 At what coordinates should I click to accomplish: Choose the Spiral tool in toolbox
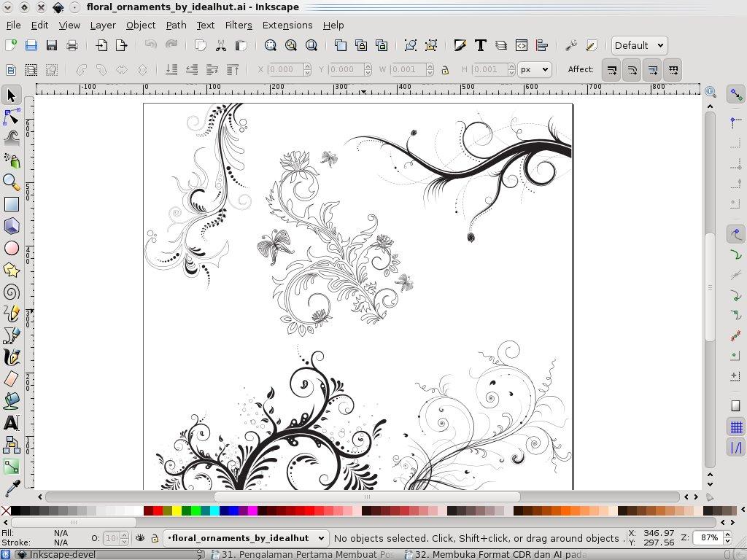click(x=11, y=292)
